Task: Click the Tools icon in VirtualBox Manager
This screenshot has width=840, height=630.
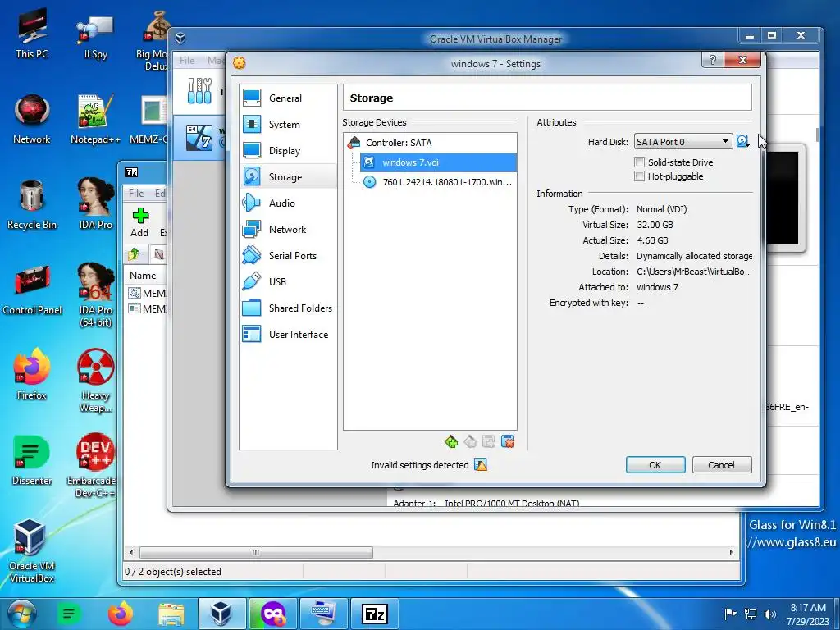Action: [x=199, y=90]
